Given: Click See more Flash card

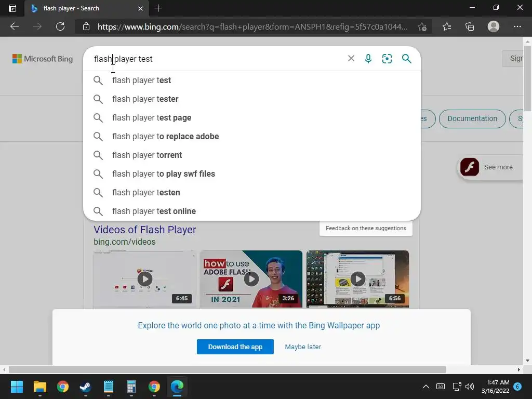Looking at the screenshot, I should tap(490, 167).
